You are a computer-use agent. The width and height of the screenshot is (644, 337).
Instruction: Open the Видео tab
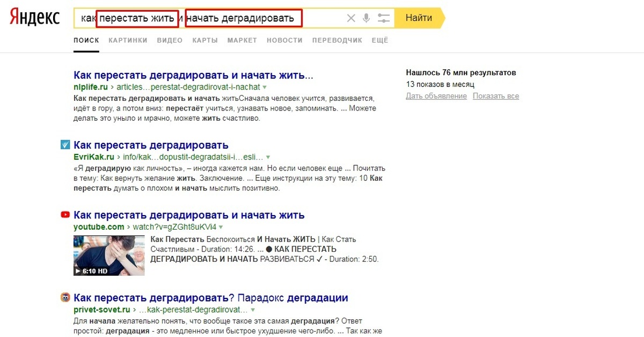170,40
